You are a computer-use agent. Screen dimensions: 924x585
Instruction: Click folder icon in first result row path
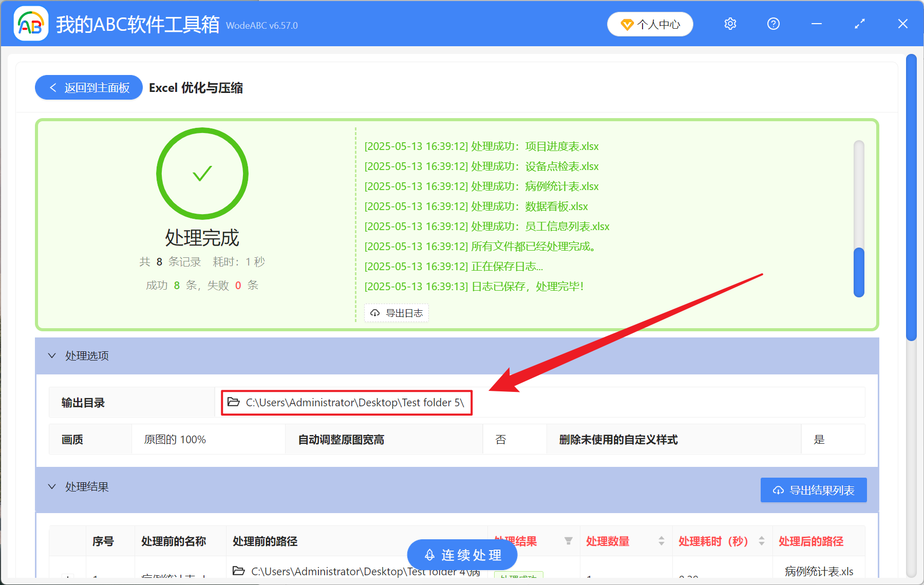pyautogui.click(x=238, y=571)
